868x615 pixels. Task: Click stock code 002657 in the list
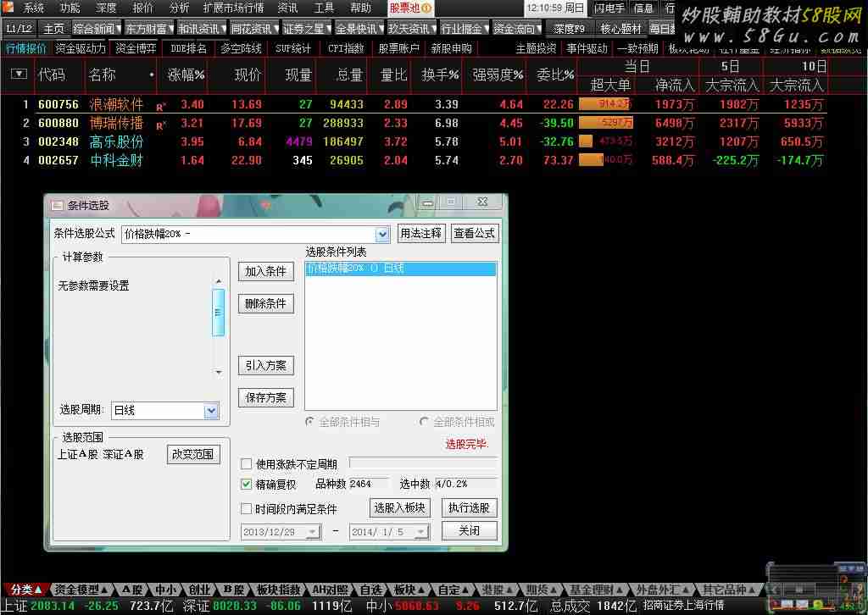point(58,161)
